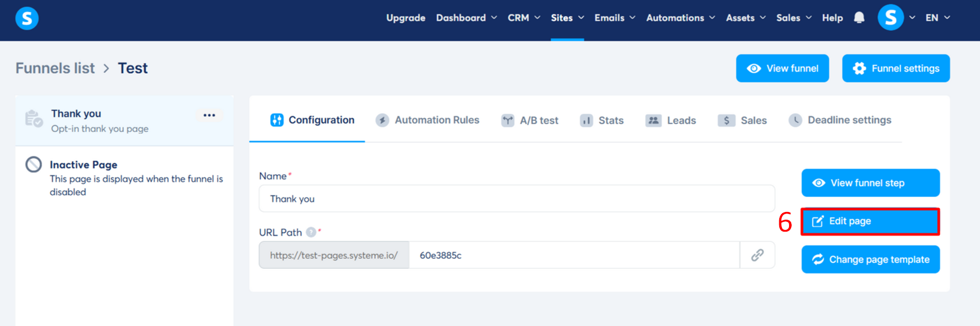Click the gear icon in Funnel settings
The image size is (980, 326).
(859, 68)
